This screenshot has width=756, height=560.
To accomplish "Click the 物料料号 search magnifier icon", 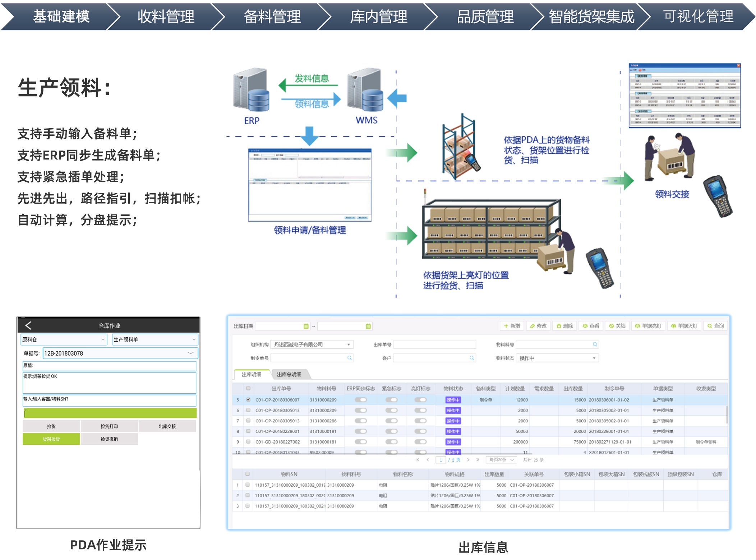I will point(595,344).
